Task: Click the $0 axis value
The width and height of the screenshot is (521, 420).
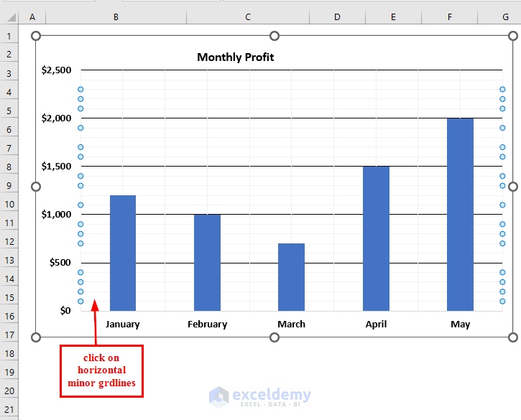Action: point(65,311)
